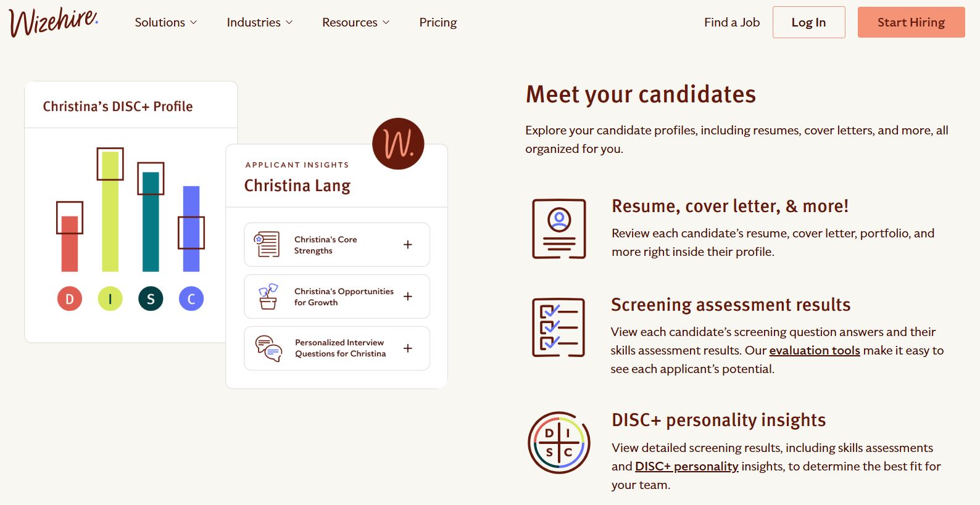
Task: Click the round W. avatar badge
Action: click(398, 144)
